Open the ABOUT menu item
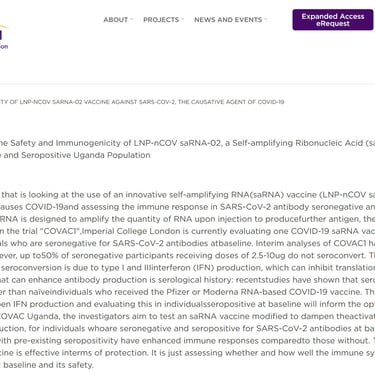 click(x=116, y=20)
